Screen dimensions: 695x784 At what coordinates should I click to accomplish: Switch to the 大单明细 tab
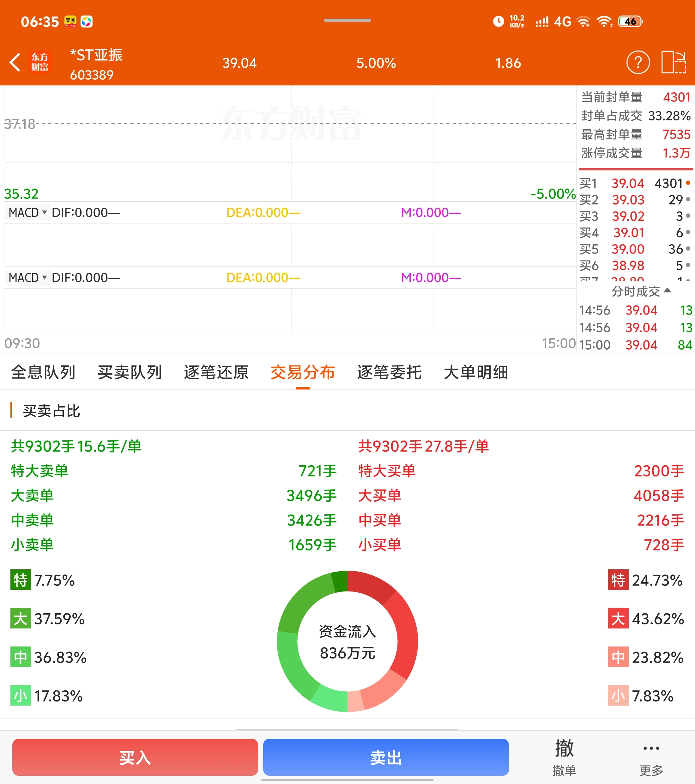[476, 372]
